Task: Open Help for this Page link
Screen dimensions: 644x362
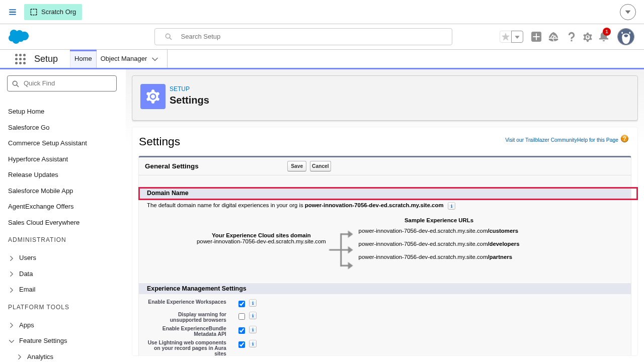Action: (598, 140)
